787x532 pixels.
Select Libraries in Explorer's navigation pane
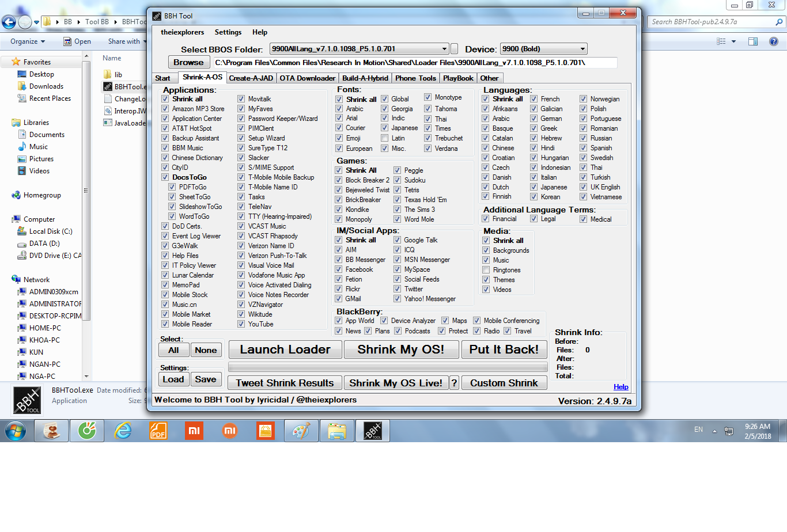[x=36, y=123]
